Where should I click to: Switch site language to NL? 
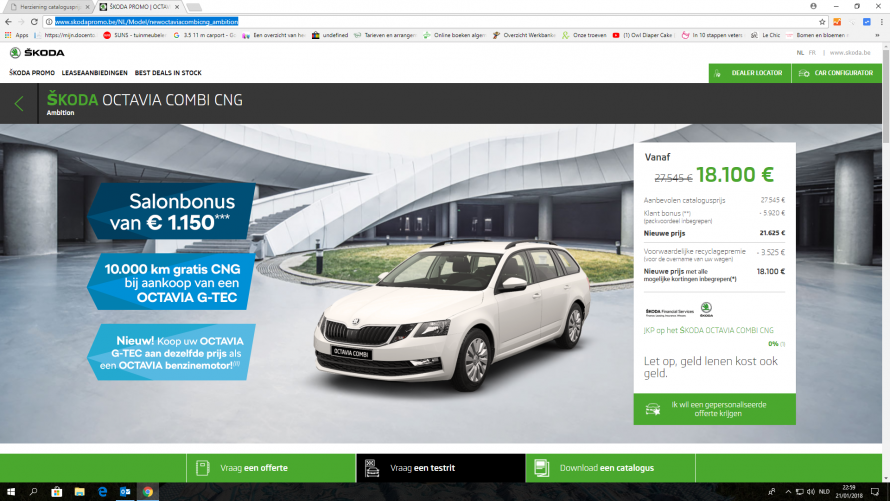click(800, 53)
